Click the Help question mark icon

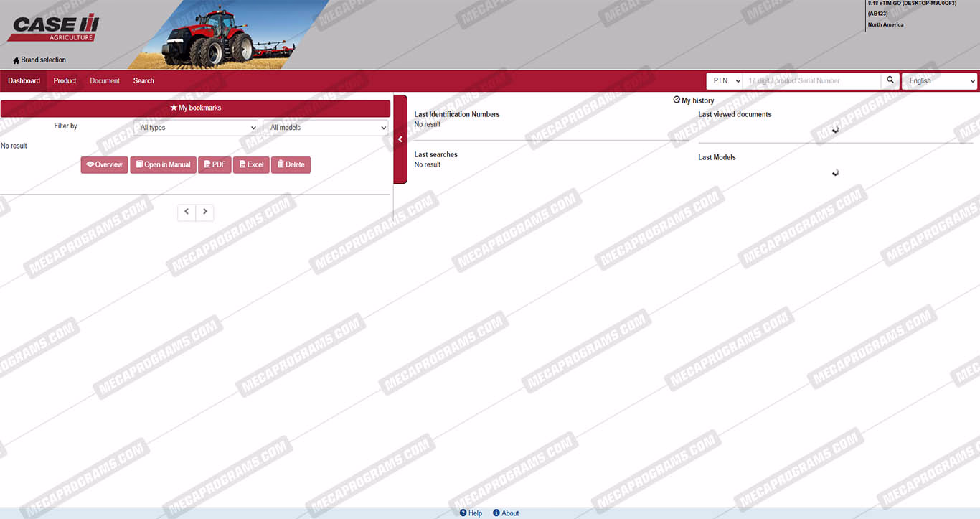click(463, 513)
